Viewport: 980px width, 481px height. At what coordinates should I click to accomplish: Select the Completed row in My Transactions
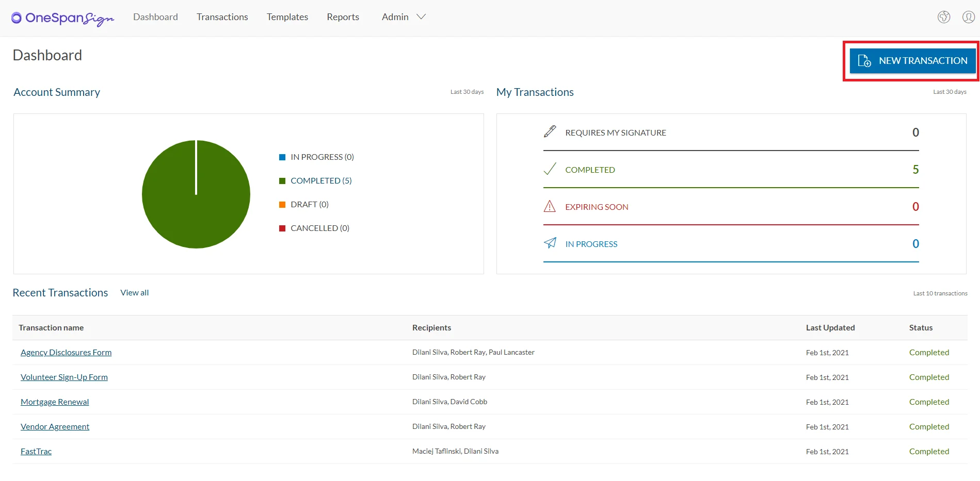(x=731, y=170)
